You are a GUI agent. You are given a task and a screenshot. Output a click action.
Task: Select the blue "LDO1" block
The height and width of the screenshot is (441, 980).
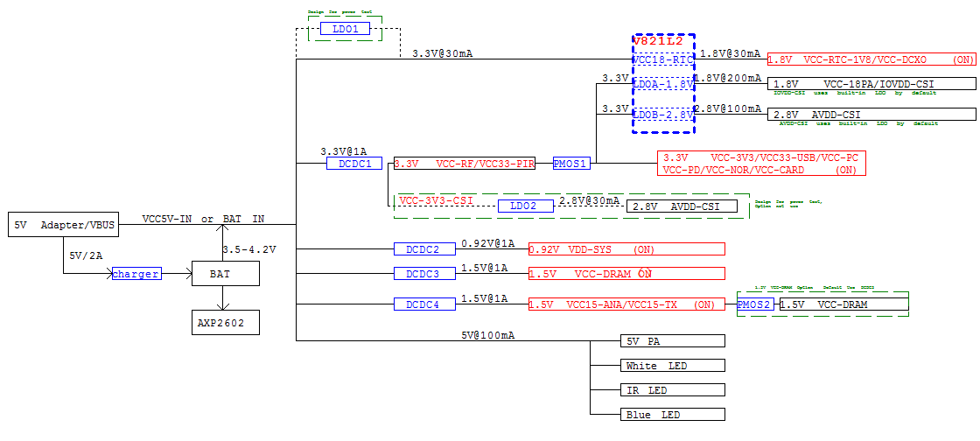(345, 28)
